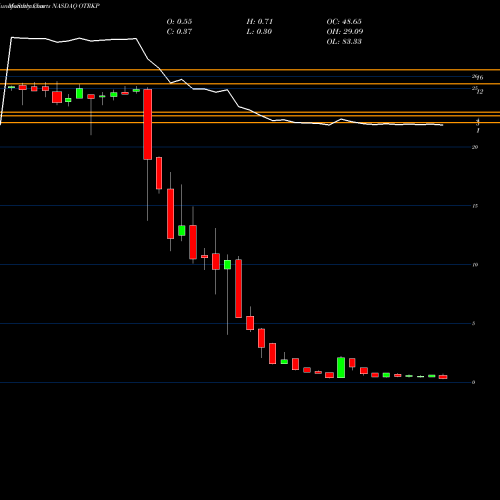Click the OH: 29.09 readout
The width and height of the screenshot is (500, 500).
tap(345, 32)
